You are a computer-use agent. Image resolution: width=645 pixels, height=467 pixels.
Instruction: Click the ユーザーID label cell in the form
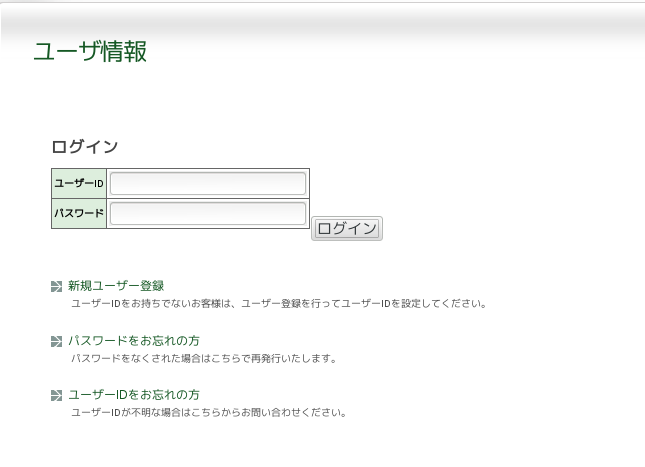pos(79,184)
